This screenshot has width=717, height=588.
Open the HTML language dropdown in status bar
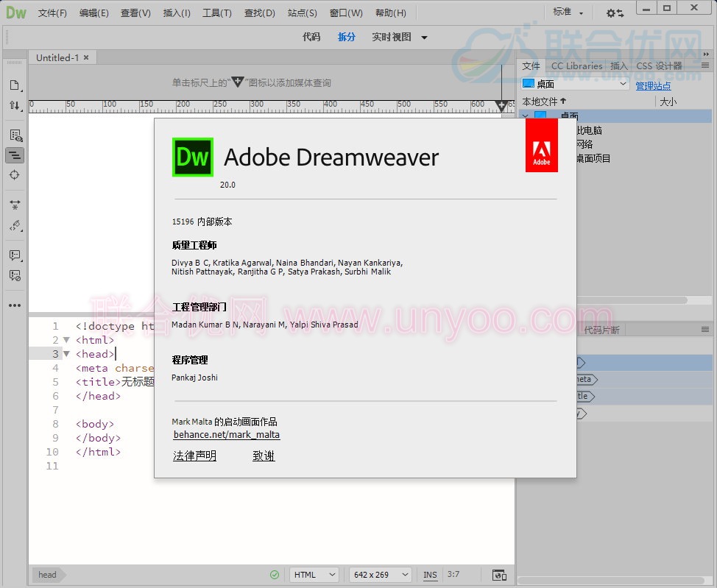click(x=314, y=575)
